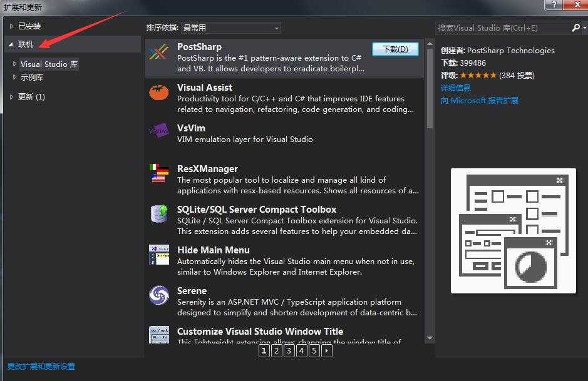Click the 下载(D) download button
588x381 pixels.
[395, 49]
